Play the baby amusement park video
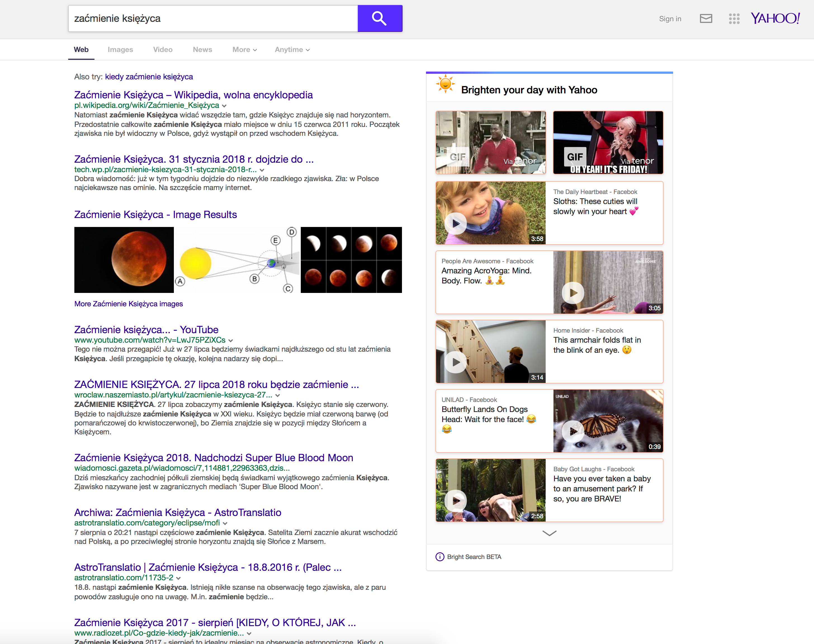This screenshot has height=644, width=814. click(455, 501)
